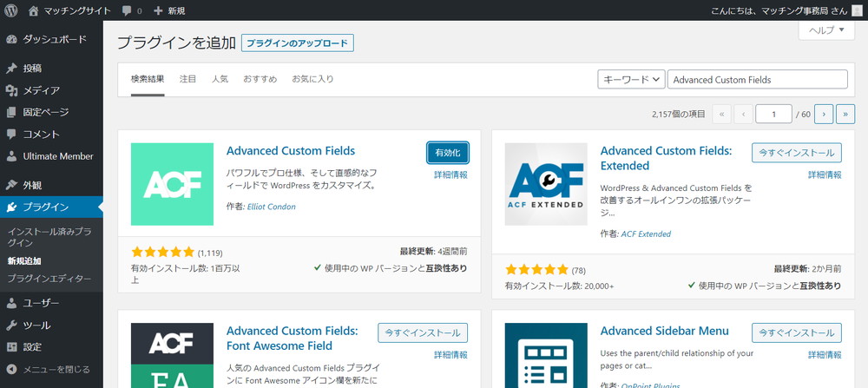Open the キーワード search type dropdown

coord(631,79)
